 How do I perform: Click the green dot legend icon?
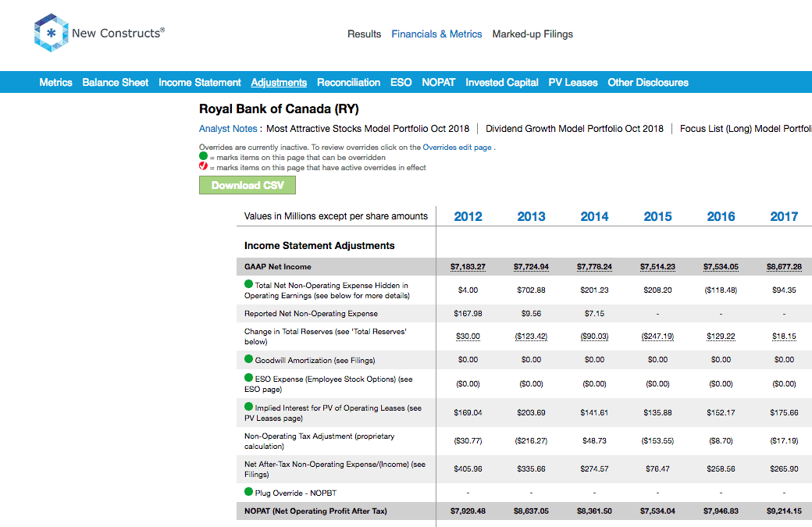pyautogui.click(x=204, y=156)
